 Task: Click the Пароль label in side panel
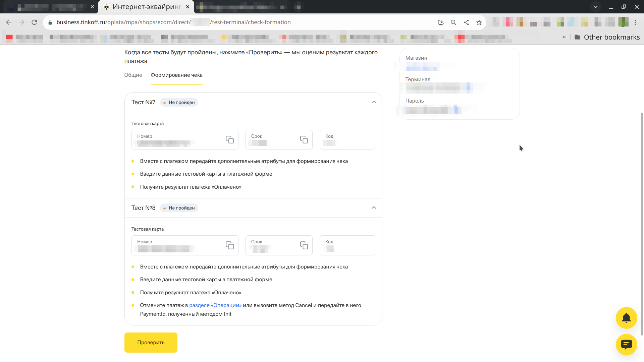(x=415, y=101)
